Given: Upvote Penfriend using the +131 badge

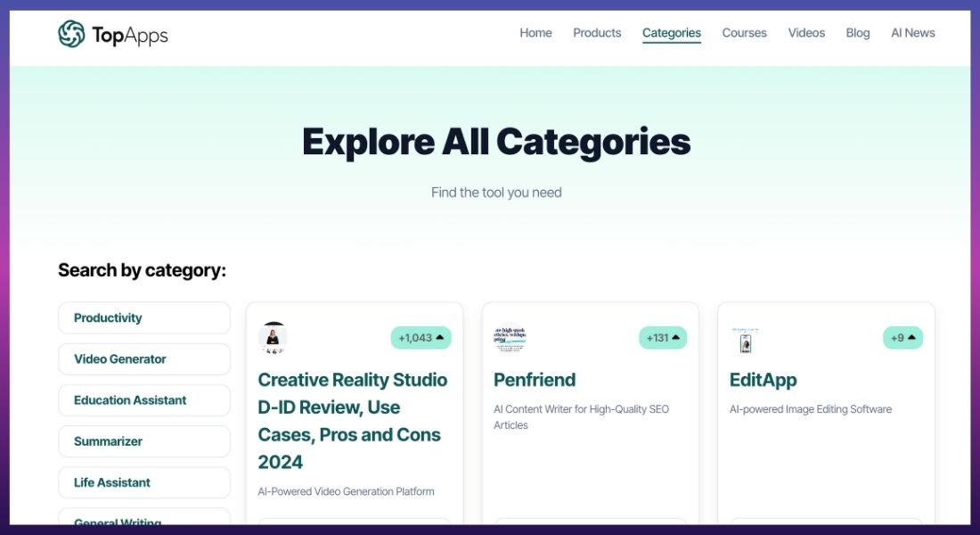Looking at the screenshot, I should (x=663, y=338).
